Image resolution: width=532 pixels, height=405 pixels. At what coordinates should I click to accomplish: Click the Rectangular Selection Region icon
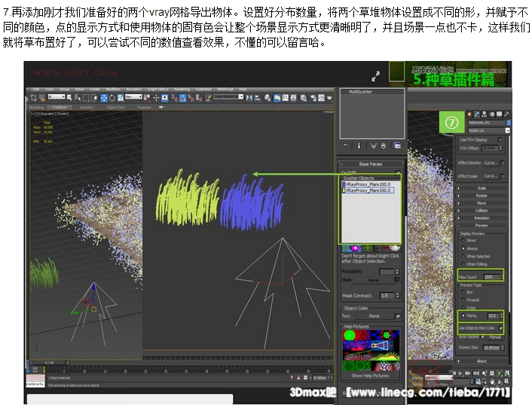pos(86,98)
